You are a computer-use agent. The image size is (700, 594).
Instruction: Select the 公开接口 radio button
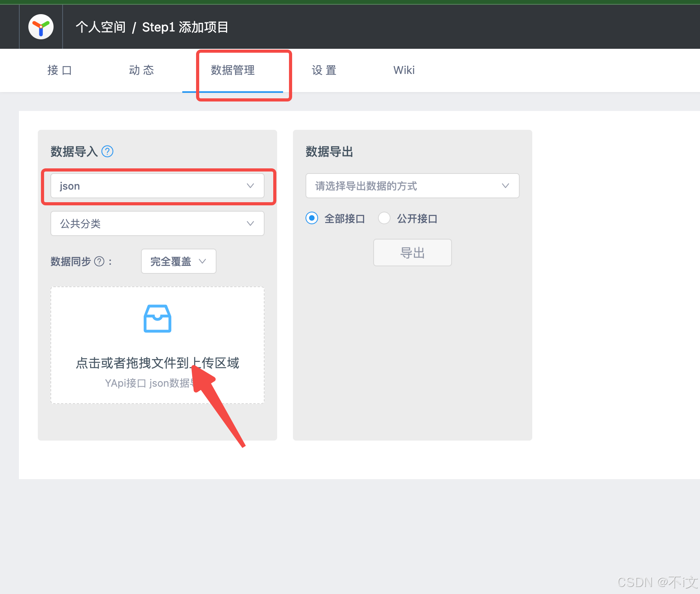[384, 218]
